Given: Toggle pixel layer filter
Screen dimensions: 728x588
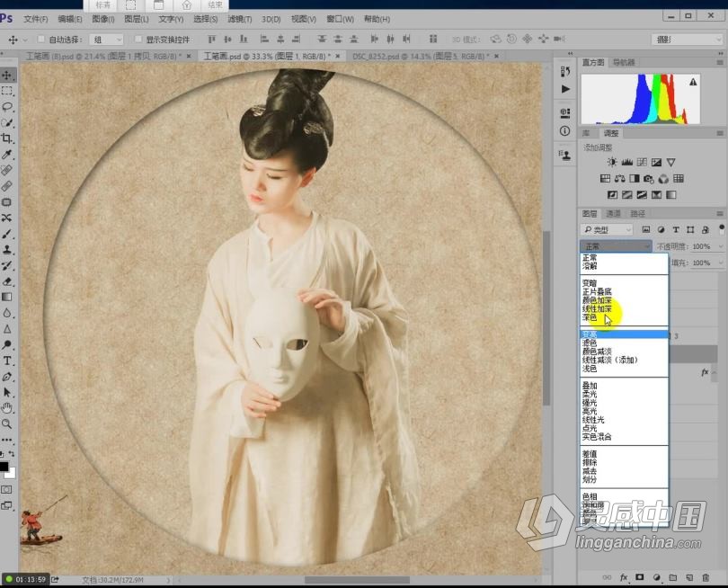Looking at the screenshot, I should [x=646, y=229].
